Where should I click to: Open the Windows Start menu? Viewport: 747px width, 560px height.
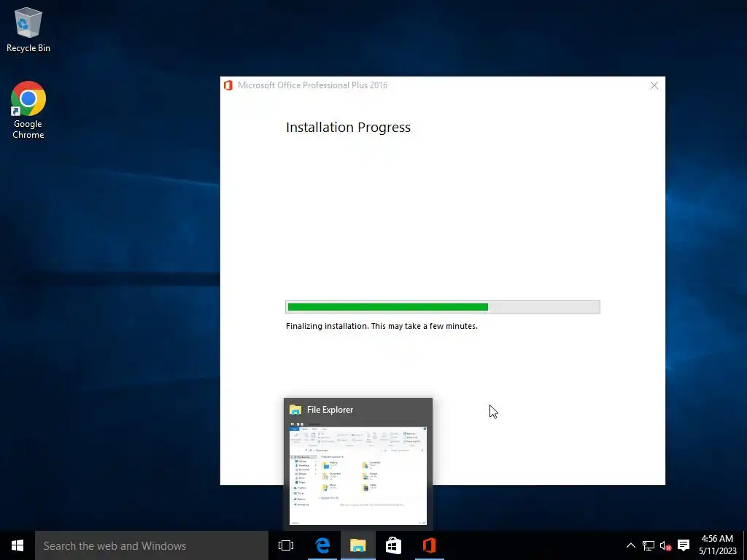(x=18, y=545)
